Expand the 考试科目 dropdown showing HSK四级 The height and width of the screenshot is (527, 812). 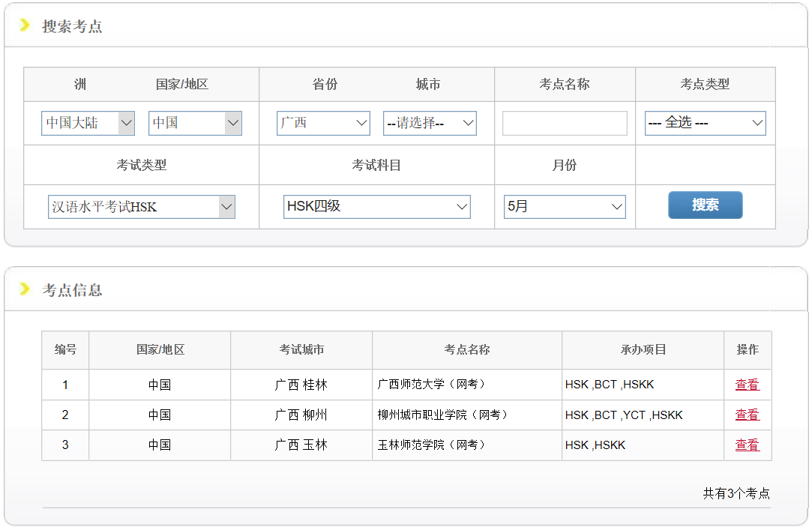pos(376,207)
